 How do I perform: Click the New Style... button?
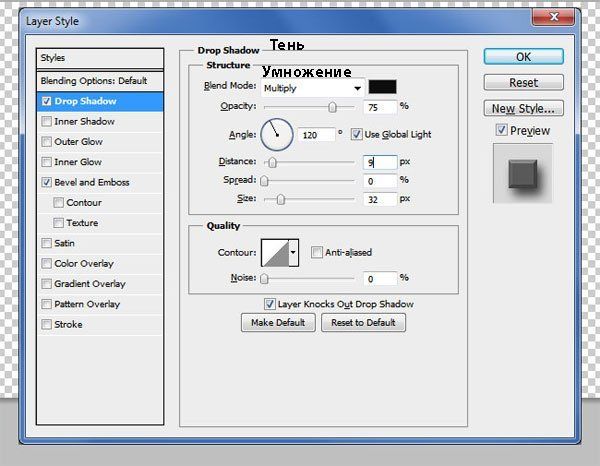coord(523,109)
